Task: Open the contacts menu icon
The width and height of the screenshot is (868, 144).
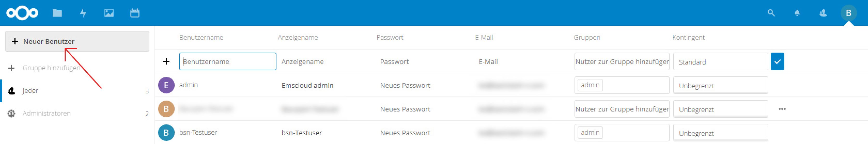Action: pyautogui.click(x=823, y=13)
